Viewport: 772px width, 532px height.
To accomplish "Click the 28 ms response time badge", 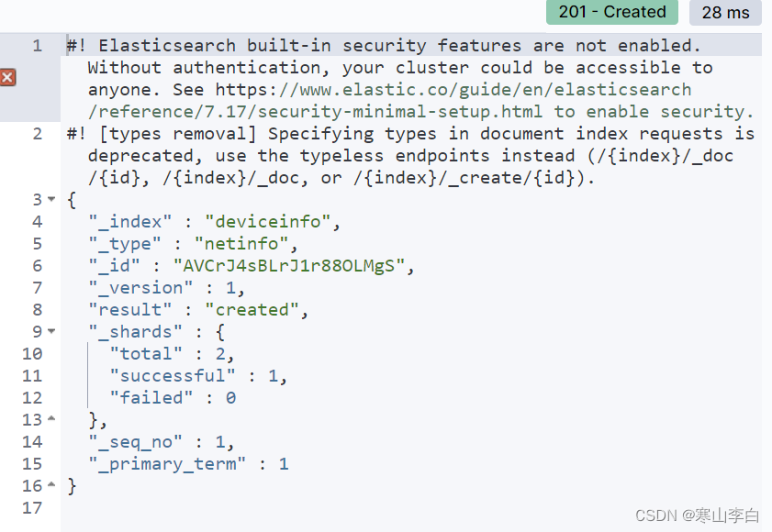I will 725,12.
